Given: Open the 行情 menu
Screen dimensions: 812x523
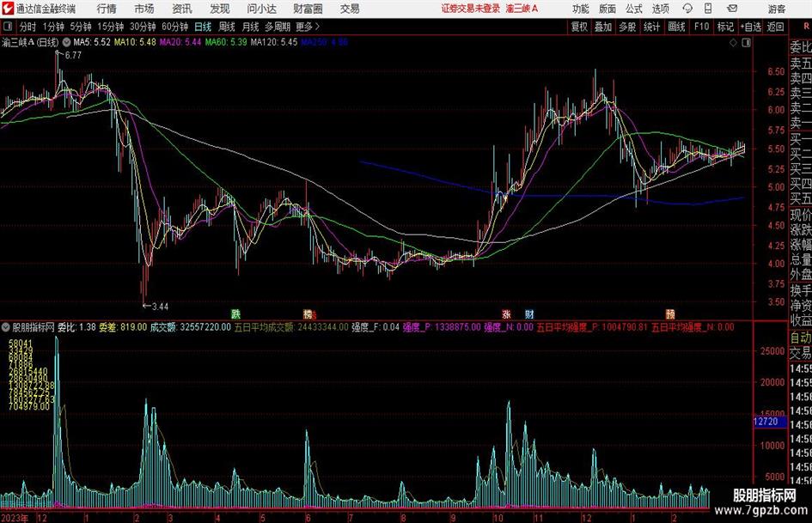Looking at the screenshot, I should click(107, 9).
